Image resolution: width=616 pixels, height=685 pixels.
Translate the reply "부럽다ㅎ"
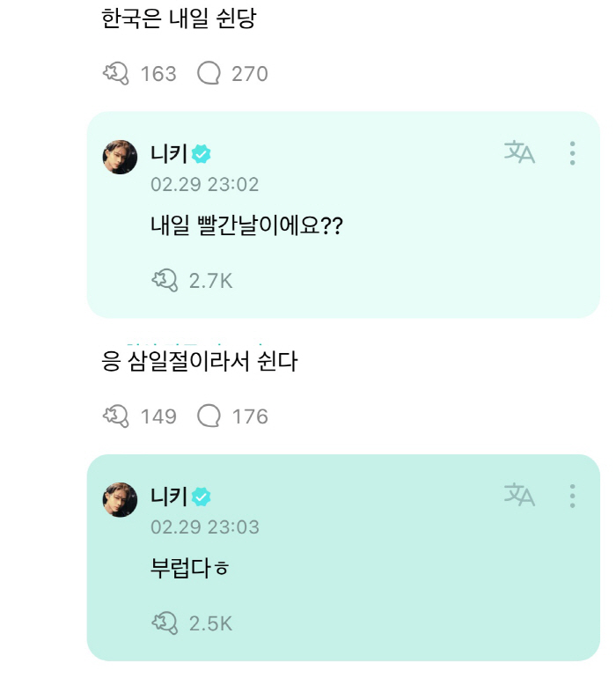coord(519,495)
